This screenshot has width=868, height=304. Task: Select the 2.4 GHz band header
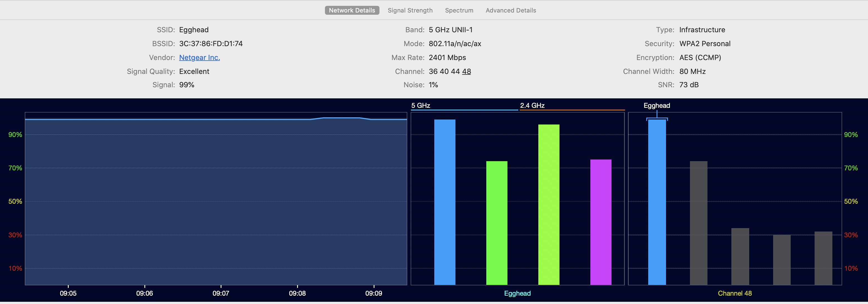pyautogui.click(x=532, y=105)
